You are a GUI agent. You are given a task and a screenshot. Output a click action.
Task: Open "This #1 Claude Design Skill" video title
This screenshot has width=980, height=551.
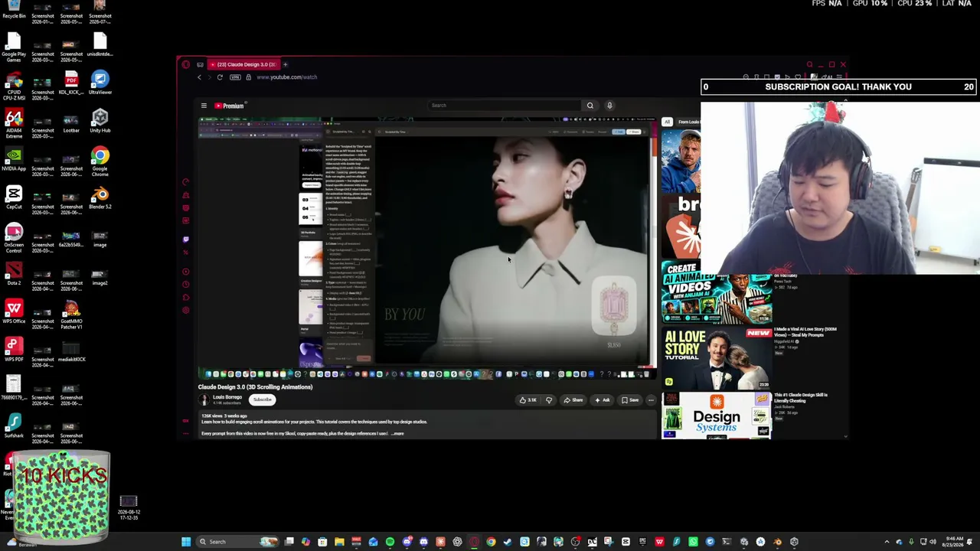point(801,398)
